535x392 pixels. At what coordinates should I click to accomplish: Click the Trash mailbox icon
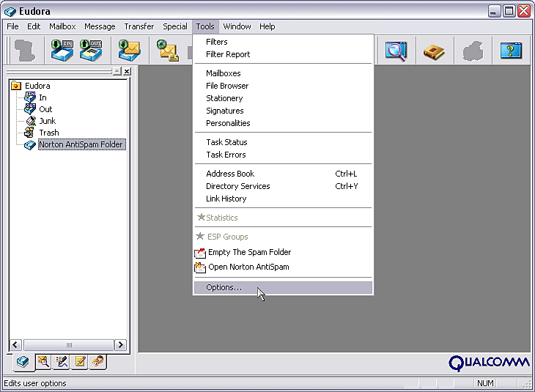[30, 133]
